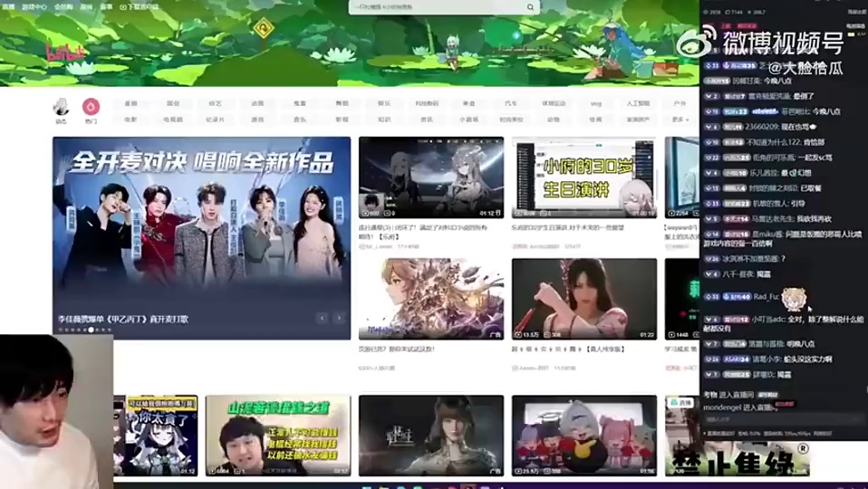Open 游戏中心 in the top navigation
This screenshot has width=868, height=489.
click(x=34, y=7)
